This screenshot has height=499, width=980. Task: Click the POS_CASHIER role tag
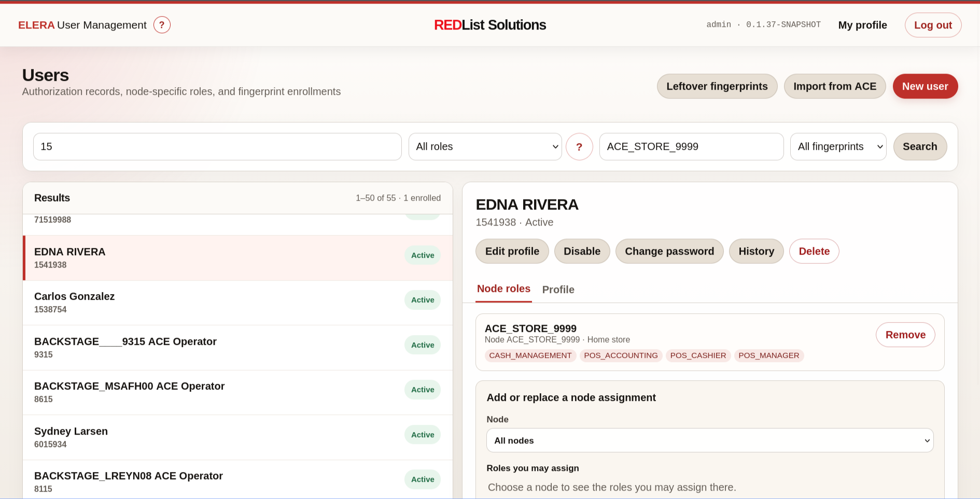coord(698,355)
